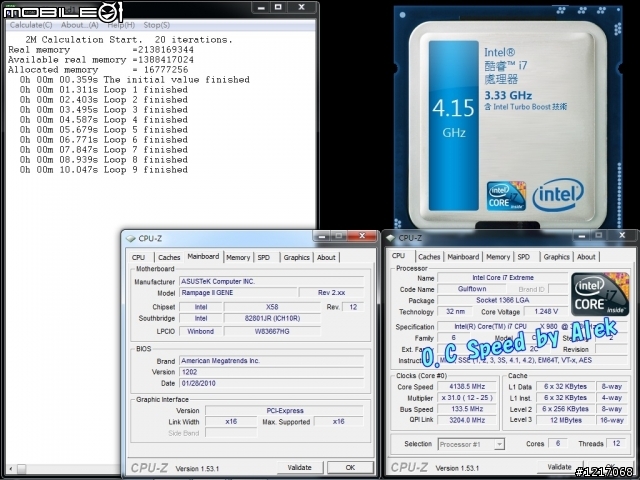Minimize the left CPU-Z window
This screenshot has width=640, height=480.
click(x=322, y=236)
